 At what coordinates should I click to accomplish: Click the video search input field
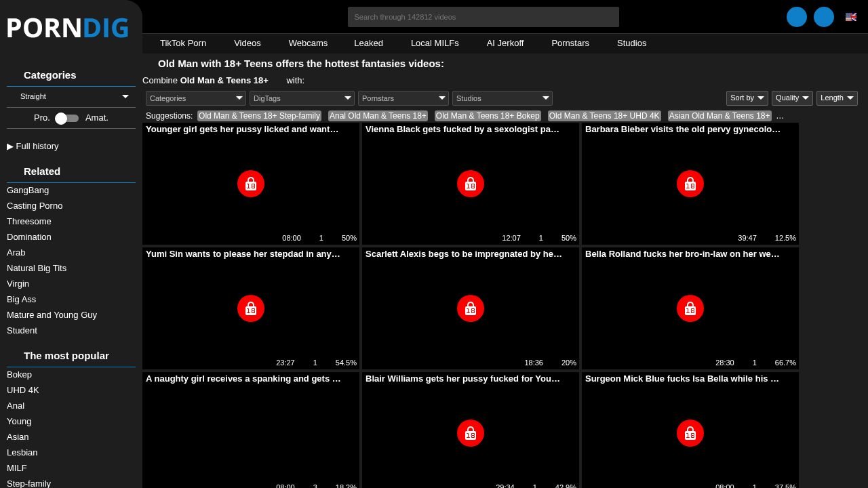click(484, 17)
